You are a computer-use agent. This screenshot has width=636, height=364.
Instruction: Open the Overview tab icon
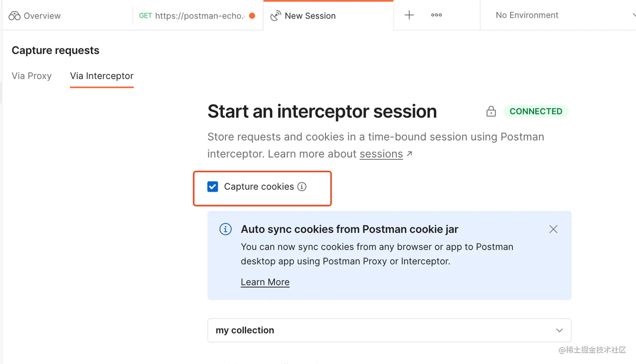(x=14, y=16)
